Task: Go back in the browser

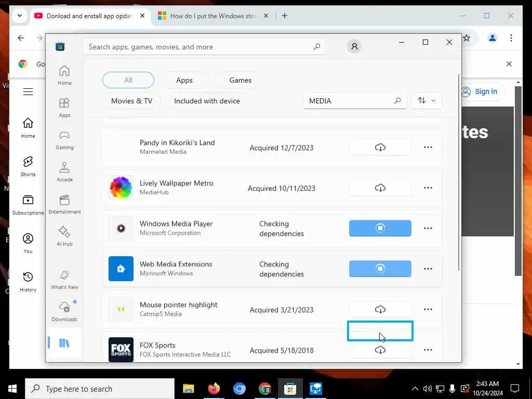Action: 21,38
